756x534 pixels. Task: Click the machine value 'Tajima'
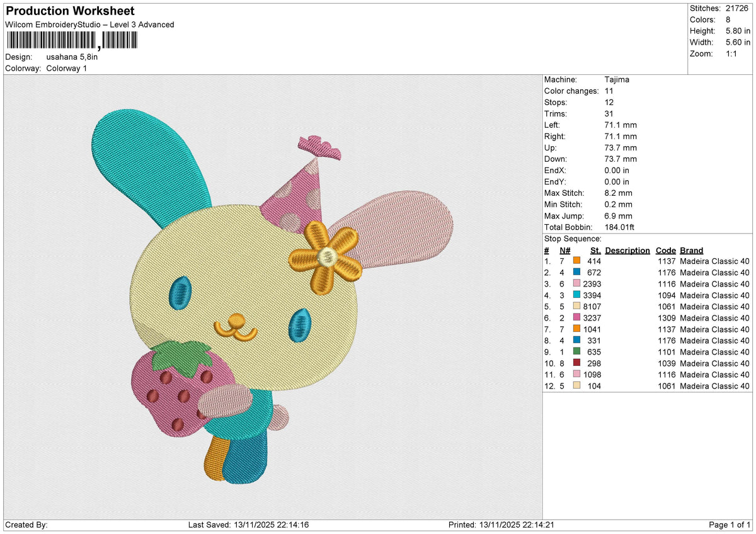click(616, 80)
